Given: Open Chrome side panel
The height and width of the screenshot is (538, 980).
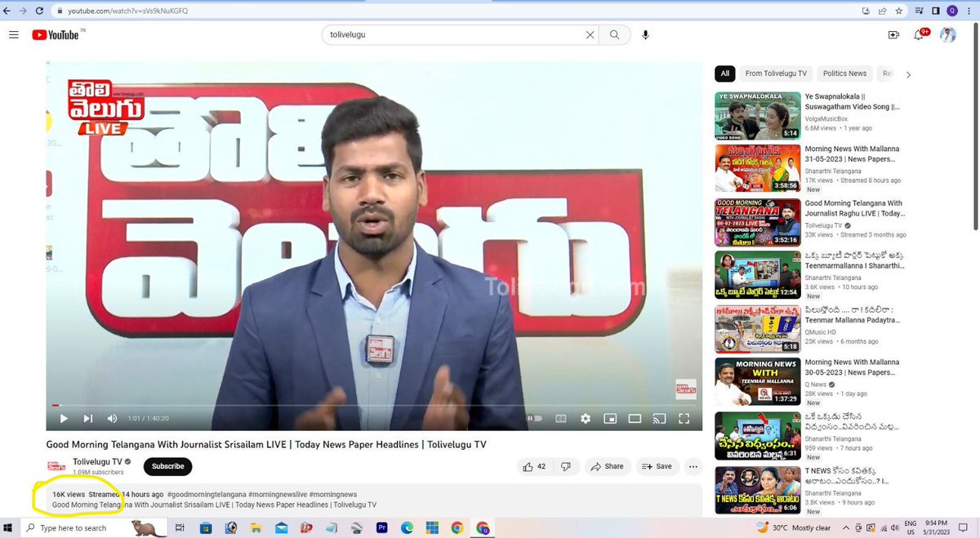Looking at the screenshot, I should point(936,11).
